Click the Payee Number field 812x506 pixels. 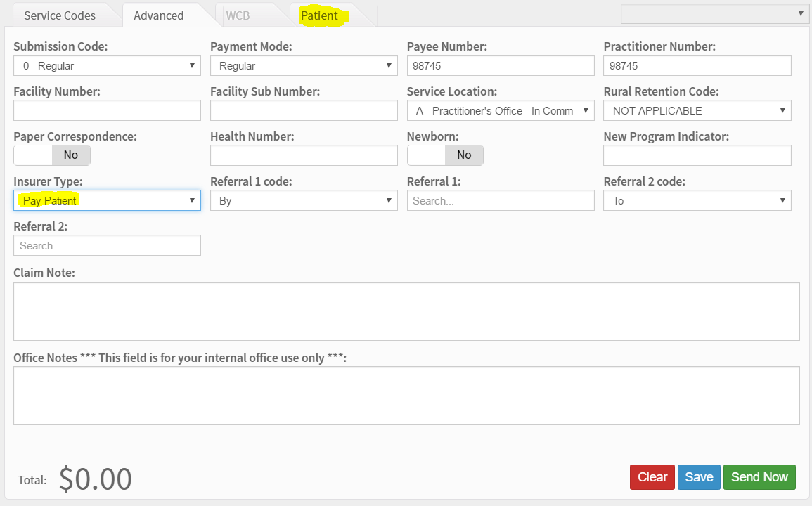501,66
